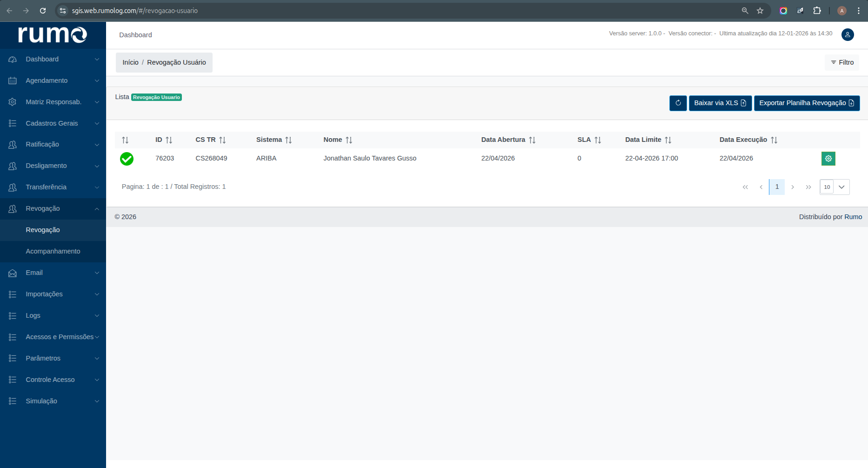The width and height of the screenshot is (868, 468).
Task: Open the user profile avatar at the top right
Action: click(848, 35)
